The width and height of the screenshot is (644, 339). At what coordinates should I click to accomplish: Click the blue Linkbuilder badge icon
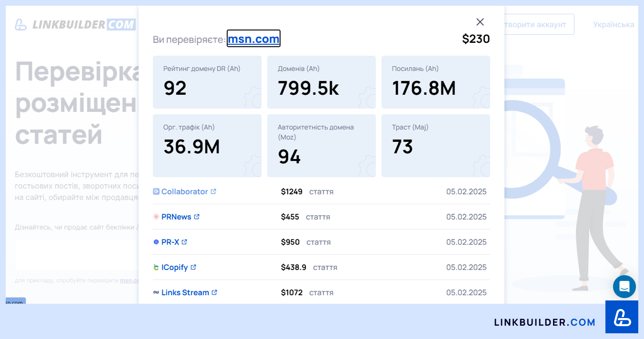point(622,317)
